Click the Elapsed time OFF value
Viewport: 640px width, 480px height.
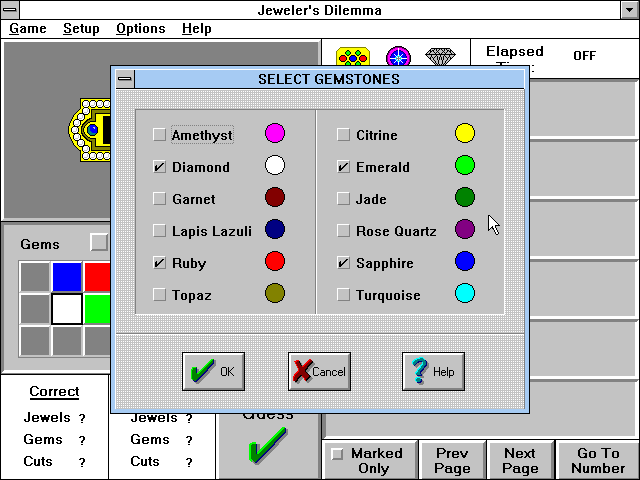584,56
